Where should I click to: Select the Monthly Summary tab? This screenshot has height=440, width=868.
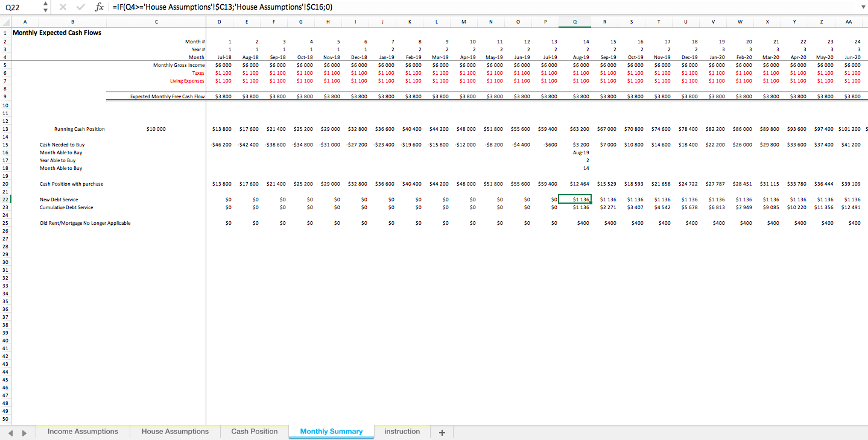(331, 432)
